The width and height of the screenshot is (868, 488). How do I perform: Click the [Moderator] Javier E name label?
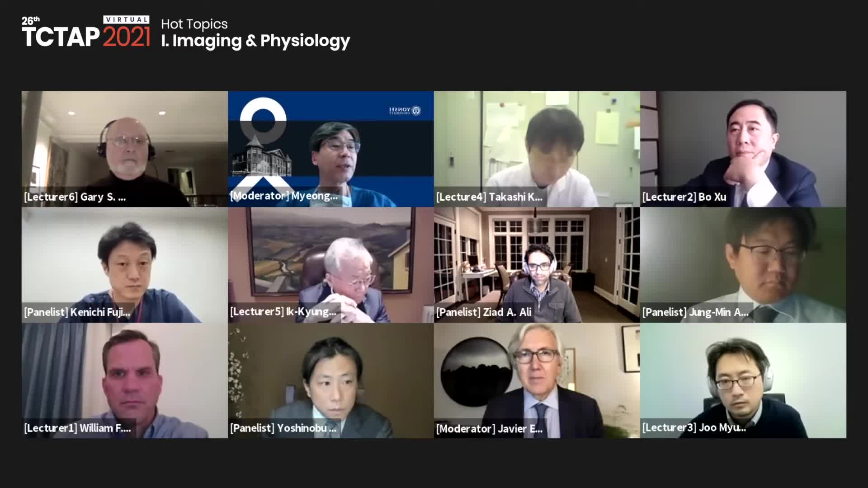(x=490, y=429)
